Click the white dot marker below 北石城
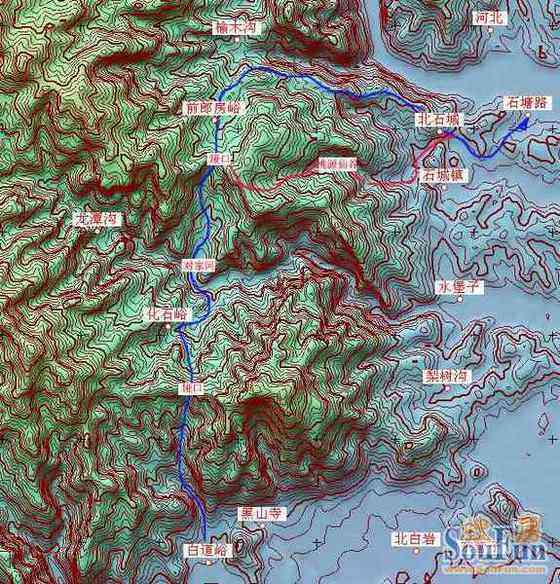Image resolution: width=560 pixels, height=584 pixels. [440, 131]
